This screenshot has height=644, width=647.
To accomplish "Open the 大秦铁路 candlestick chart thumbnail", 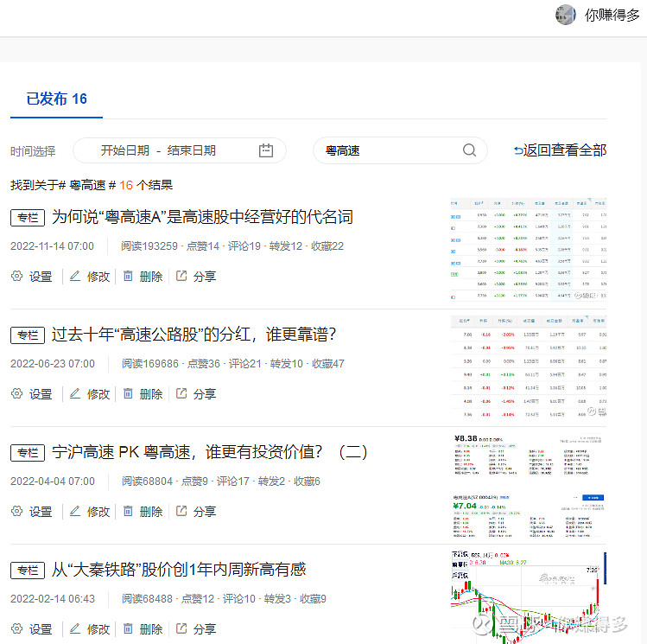I will [529, 597].
